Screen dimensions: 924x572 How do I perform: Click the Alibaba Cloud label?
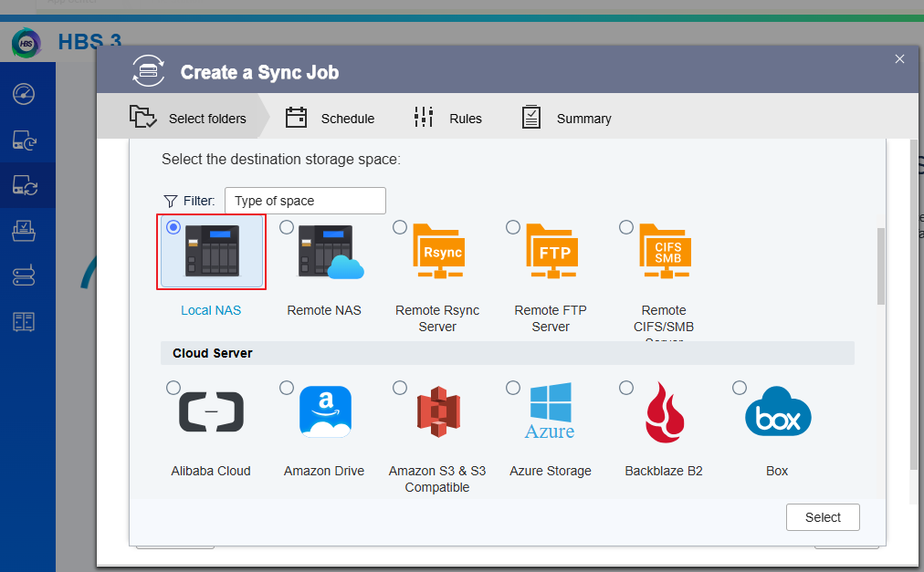211,472
